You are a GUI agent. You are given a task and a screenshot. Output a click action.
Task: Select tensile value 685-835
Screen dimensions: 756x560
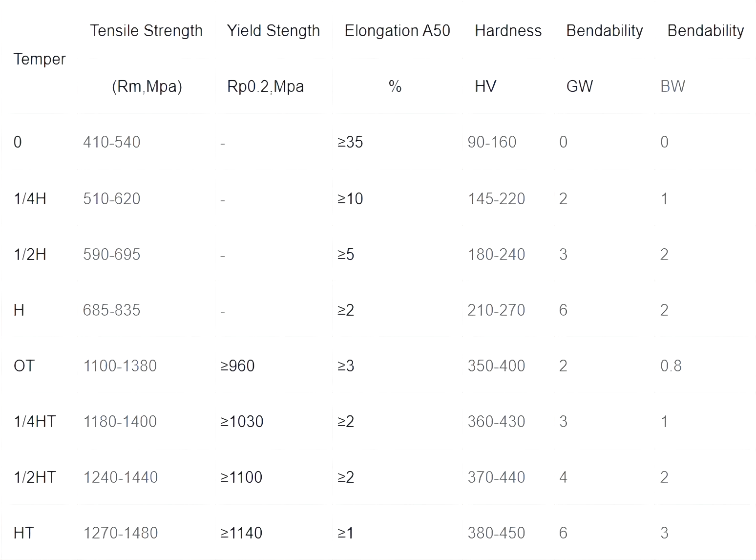(x=112, y=310)
